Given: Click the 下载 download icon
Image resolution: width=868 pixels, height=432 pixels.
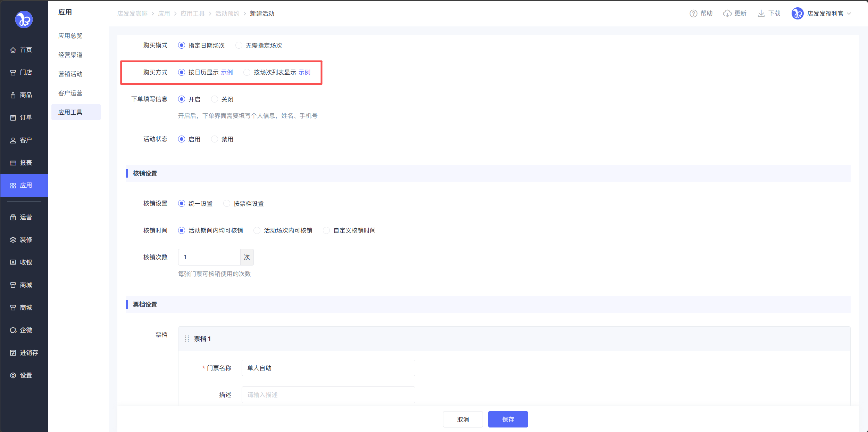Looking at the screenshot, I should [x=761, y=14].
